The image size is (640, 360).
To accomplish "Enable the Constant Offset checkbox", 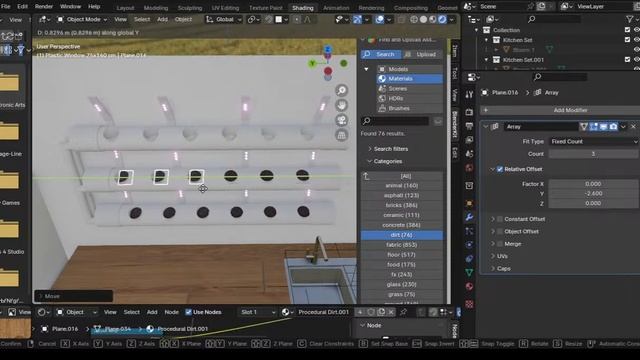I will point(500,219).
